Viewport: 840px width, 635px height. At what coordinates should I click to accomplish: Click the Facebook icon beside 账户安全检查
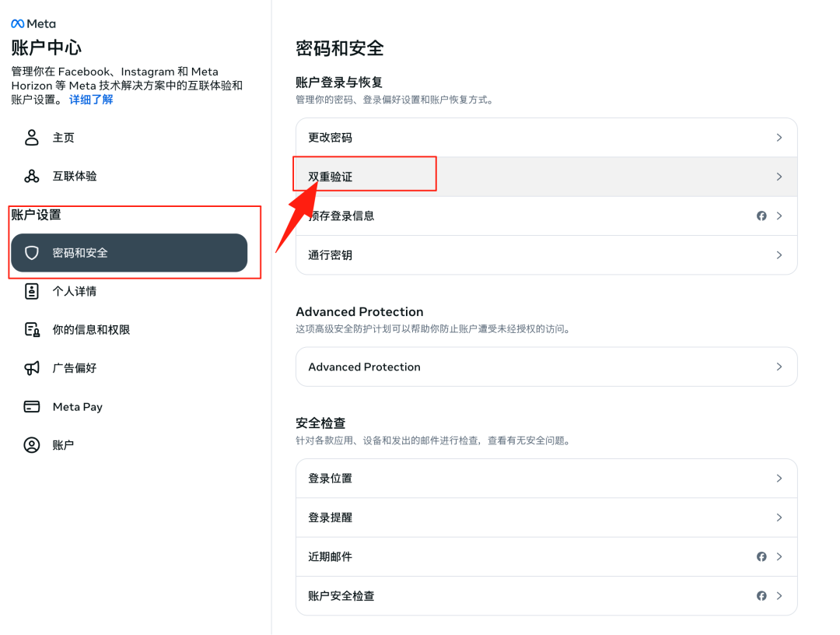click(761, 595)
